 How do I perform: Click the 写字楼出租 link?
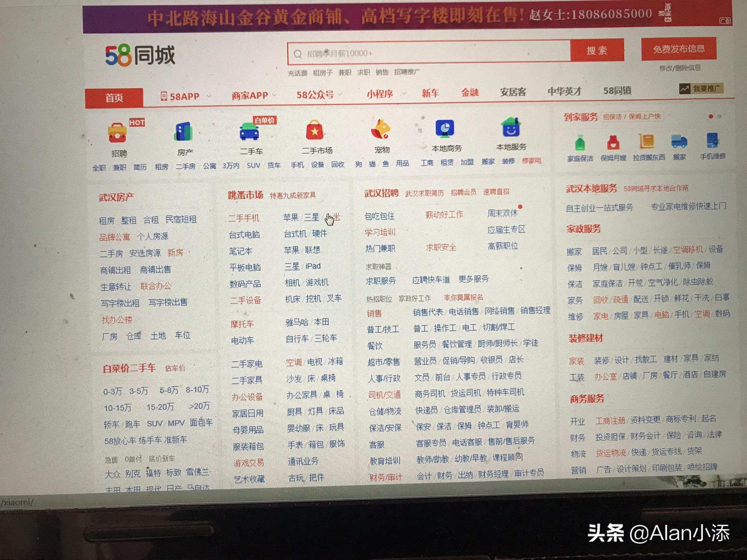pyautogui.click(x=120, y=303)
